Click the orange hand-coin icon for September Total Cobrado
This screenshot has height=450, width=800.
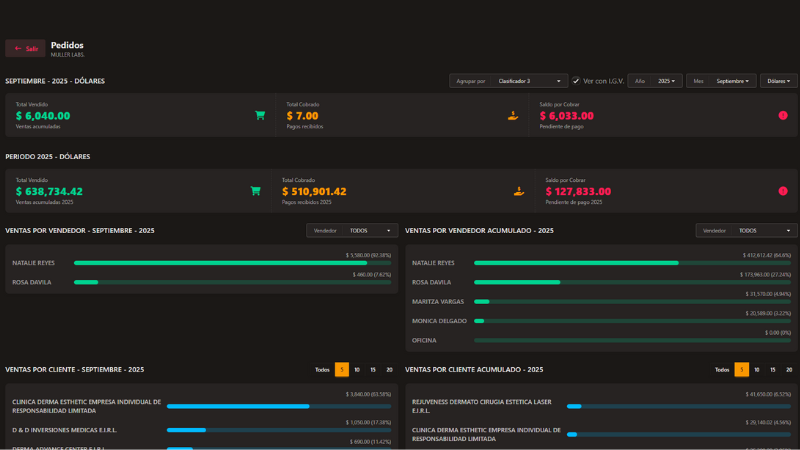coord(513,115)
